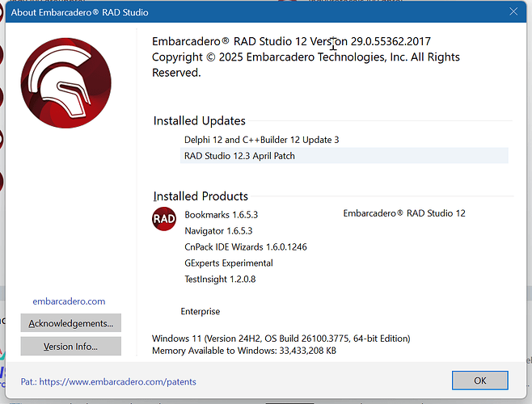Click the Copyright 2025 Embarcadero Technologies text
The image size is (532, 404).
coord(306,65)
